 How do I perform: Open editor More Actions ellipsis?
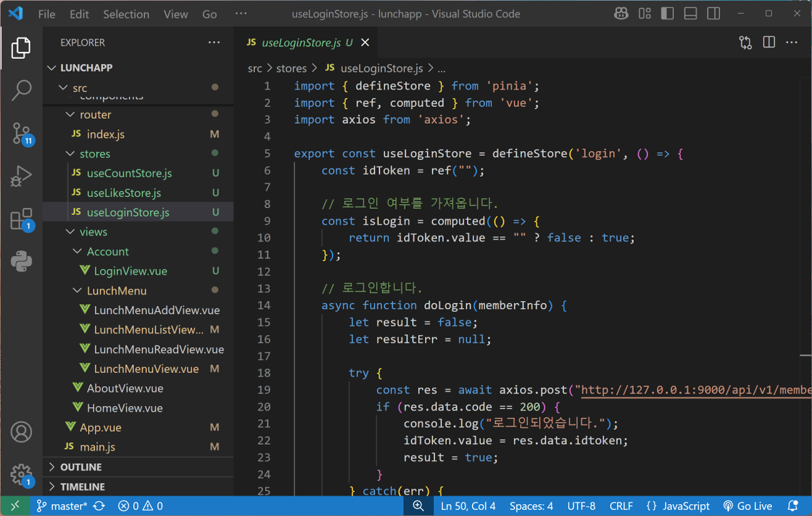pos(792,42)
